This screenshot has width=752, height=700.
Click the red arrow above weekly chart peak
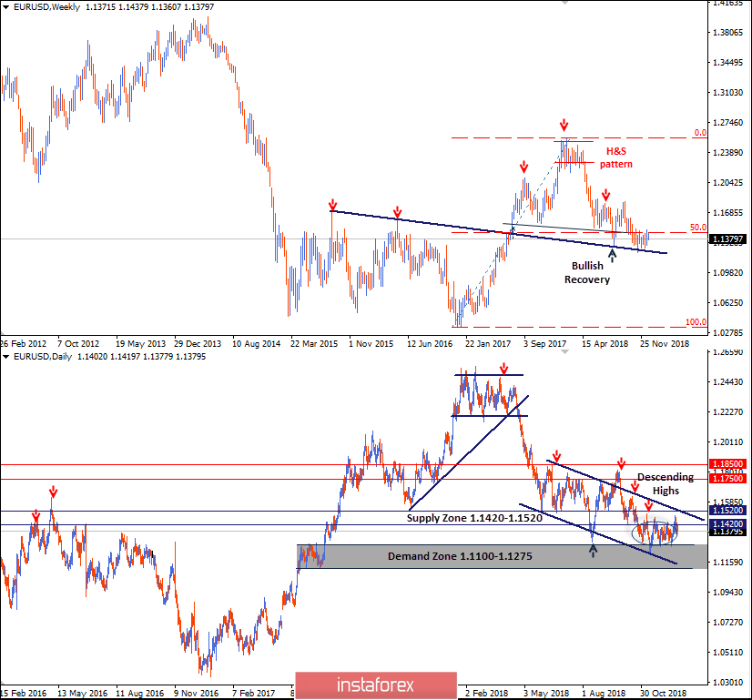tap(564, 125)
